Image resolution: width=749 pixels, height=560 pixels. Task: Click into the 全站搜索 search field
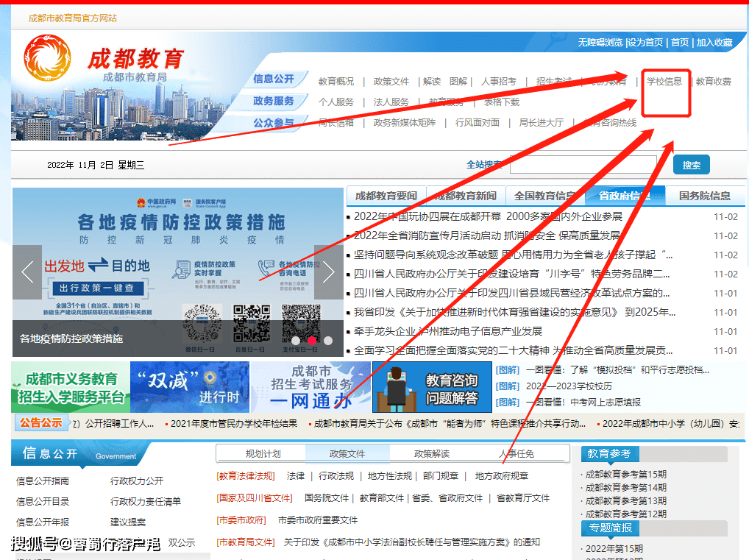[583, 165]
